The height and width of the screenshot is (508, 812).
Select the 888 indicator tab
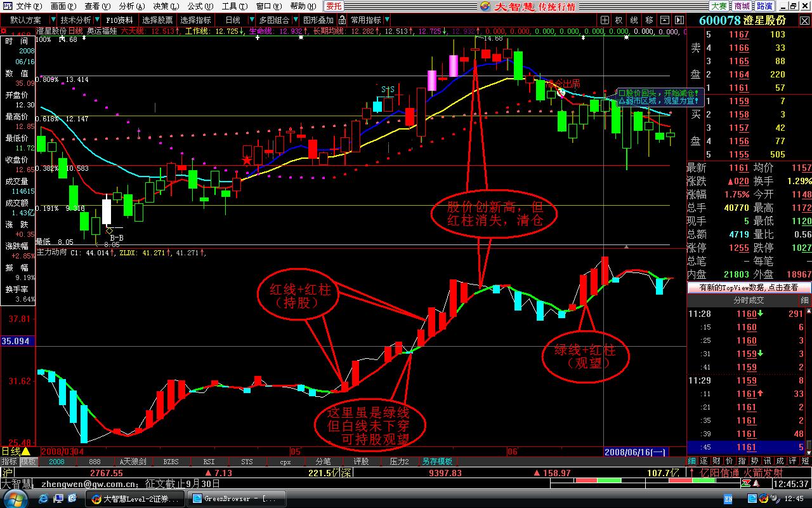click(95, 462)
